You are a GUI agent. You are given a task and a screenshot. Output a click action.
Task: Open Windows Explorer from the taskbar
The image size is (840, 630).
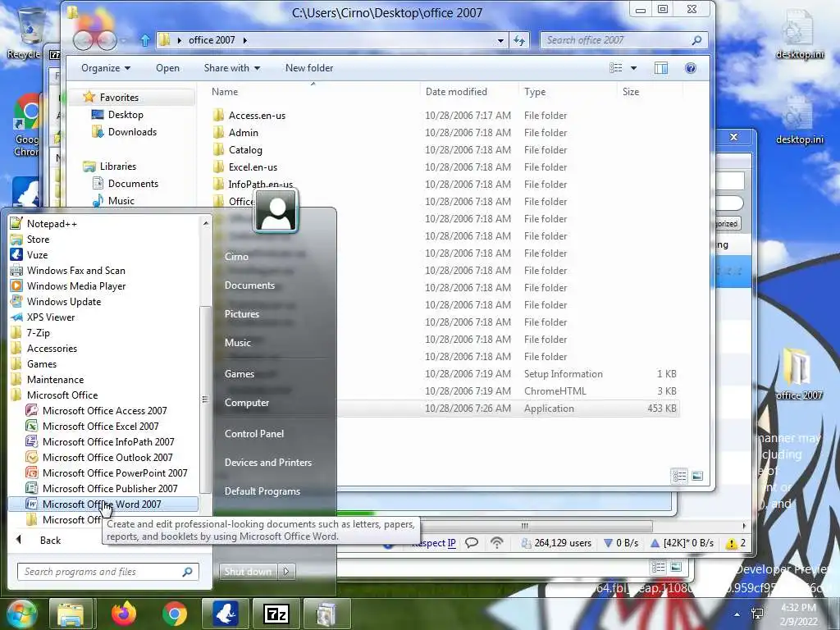pos(71,614)
